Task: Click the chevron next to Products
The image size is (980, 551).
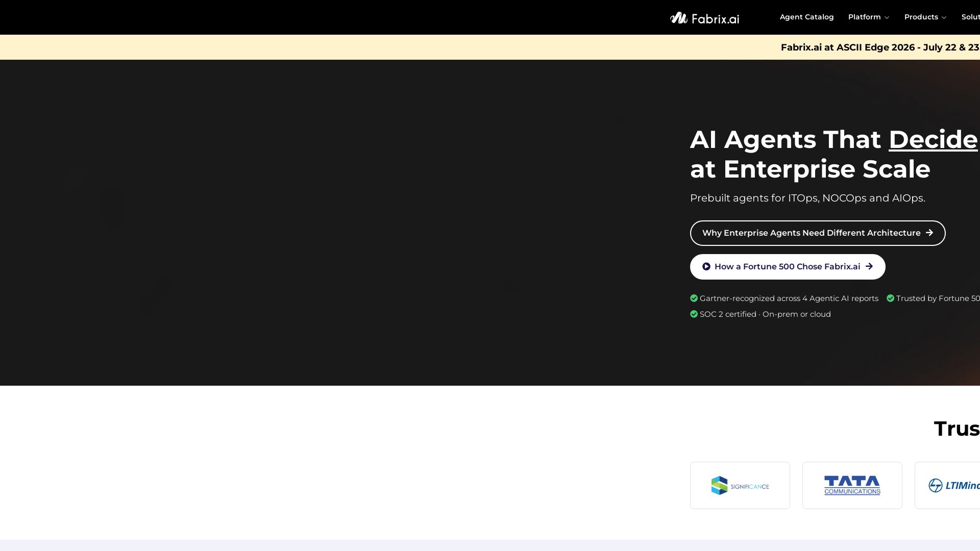Action: [944, 18]
